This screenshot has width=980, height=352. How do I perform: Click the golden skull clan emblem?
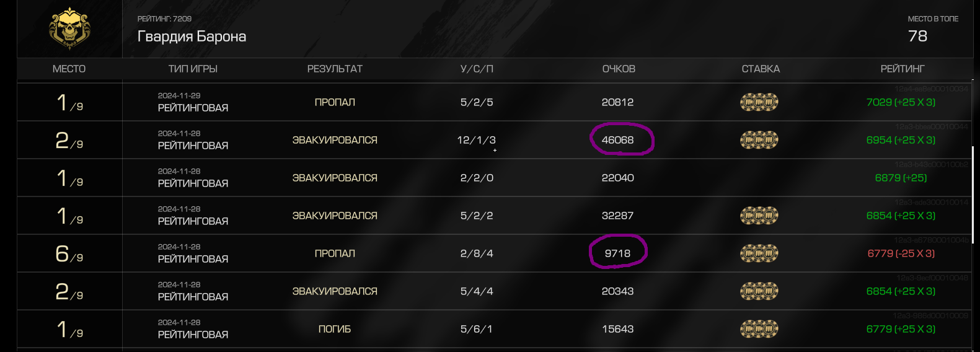(x=69, y=29)
